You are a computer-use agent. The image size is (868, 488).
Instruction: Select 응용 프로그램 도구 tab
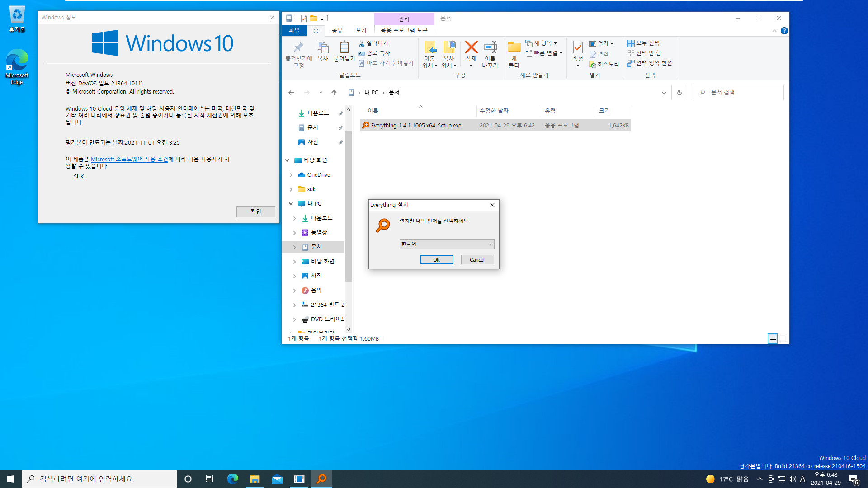point(404,30)
